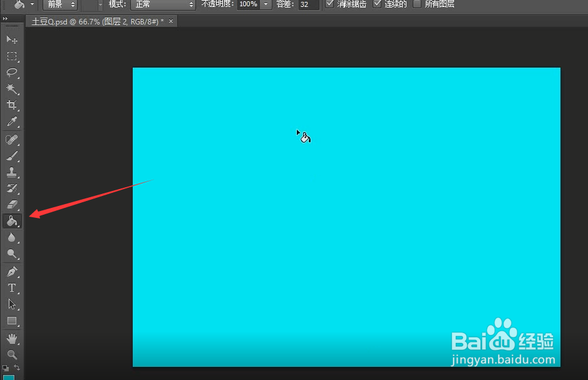Open the Paint Bucket tool preset icon
The height and width of the screenshot is (380, 588).
click(19, 4)
